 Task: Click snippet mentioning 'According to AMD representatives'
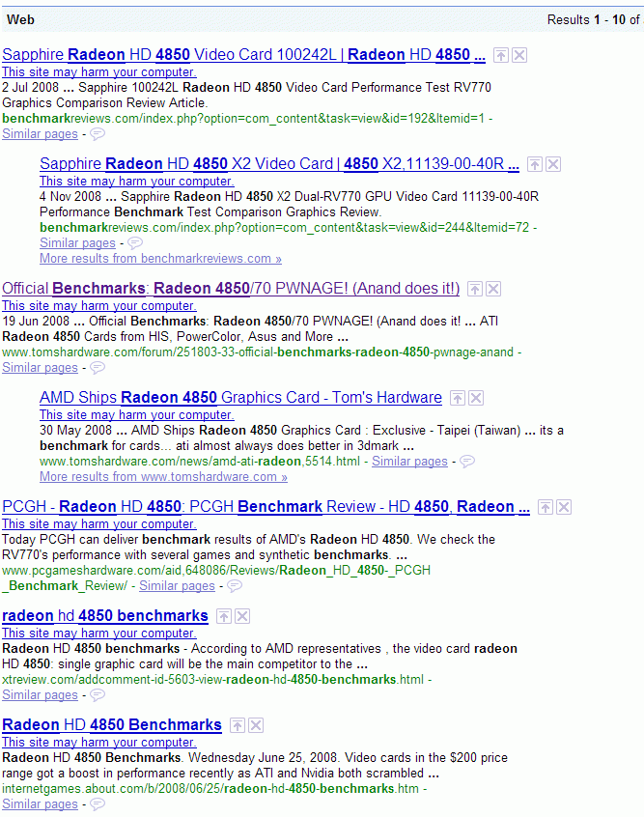(260, 657)
